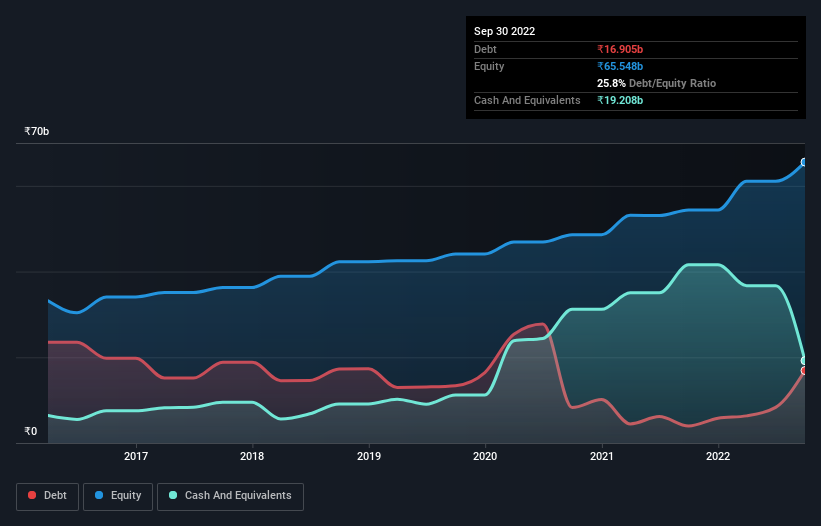Click the 2019 x-axis label
The image size is (821, 526).
(369, 456)
